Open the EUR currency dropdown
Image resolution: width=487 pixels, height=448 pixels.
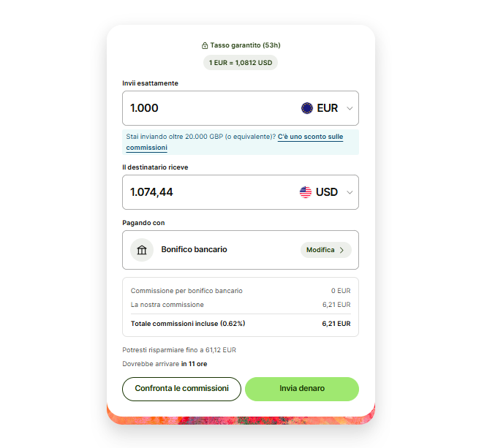click(349, 108)
